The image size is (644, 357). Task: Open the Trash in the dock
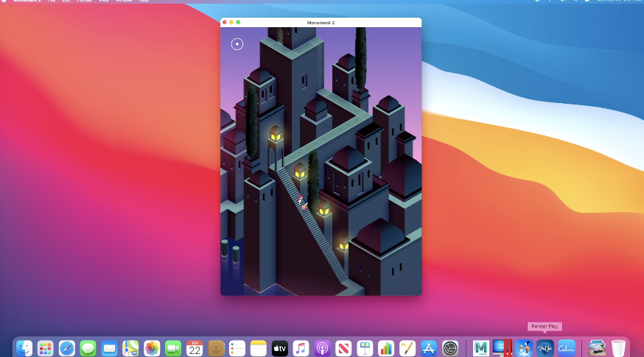coord(618,348)
